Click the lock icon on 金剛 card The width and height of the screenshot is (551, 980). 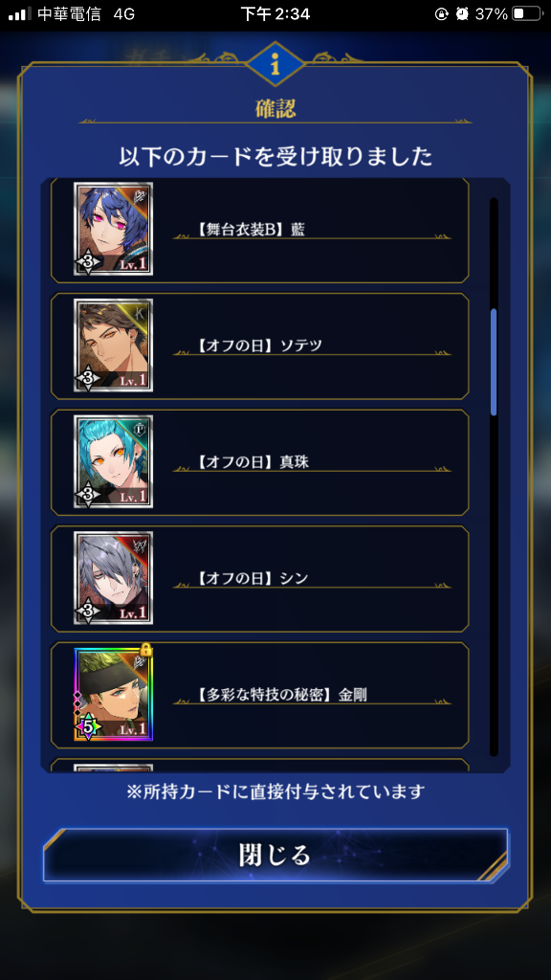pos(147,650)
